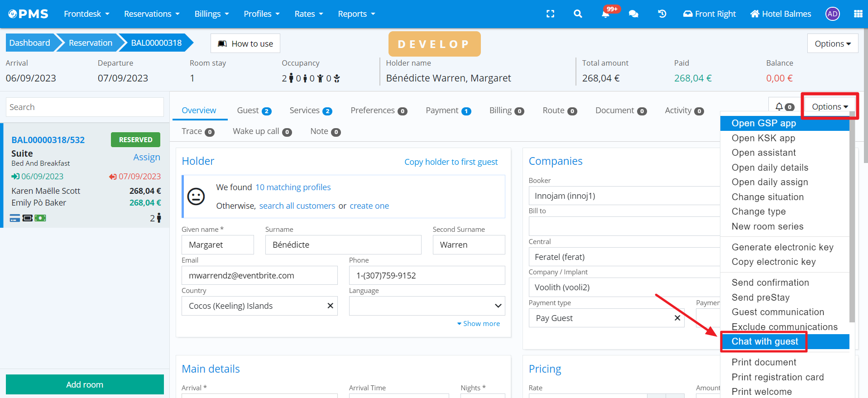The image size is (868, 398).
Task: Click the AD user avatar icon
Action: tap(832, 14)
